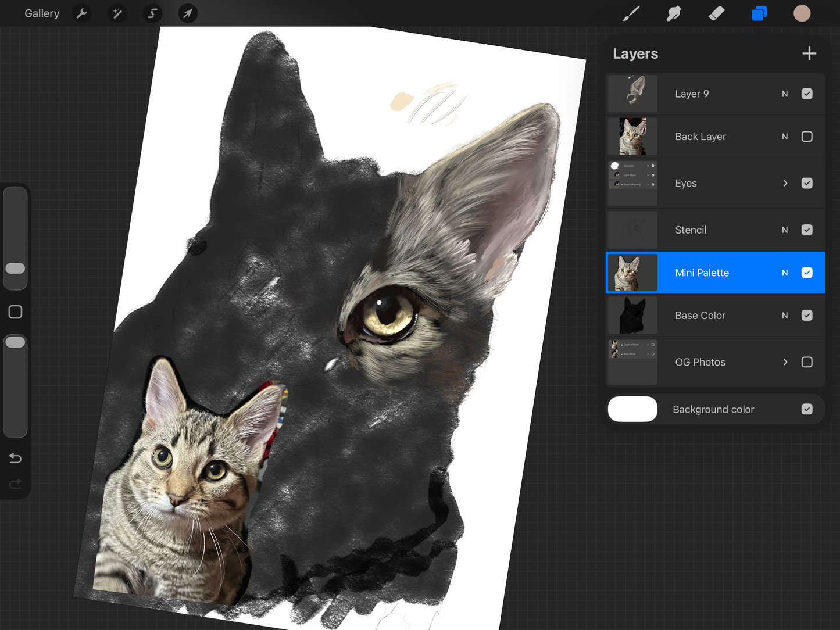Select the Back Layer thumbnail
The image size is (840, 630).
tap(632, 137)
